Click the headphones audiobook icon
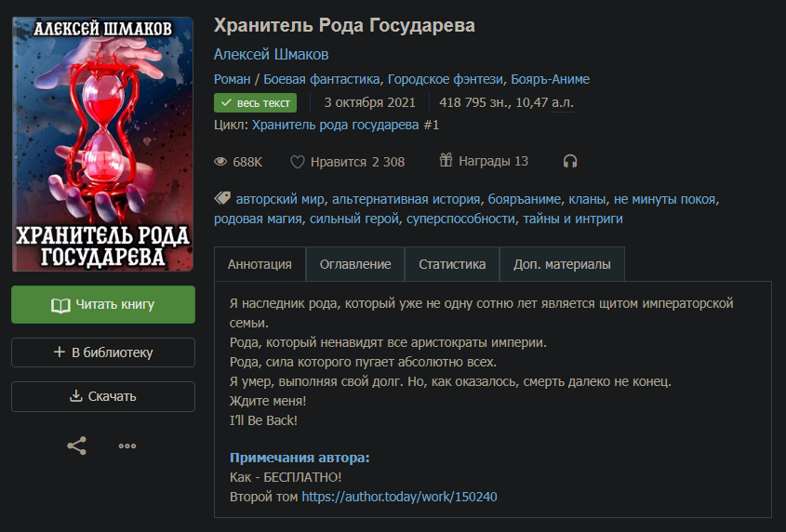The height and width of the screenshot is (532, 786). [570, 162]
